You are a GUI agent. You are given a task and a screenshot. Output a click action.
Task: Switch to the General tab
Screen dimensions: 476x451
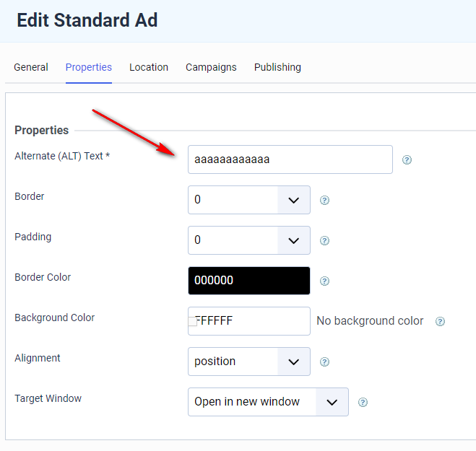click(x=31, y=67)
